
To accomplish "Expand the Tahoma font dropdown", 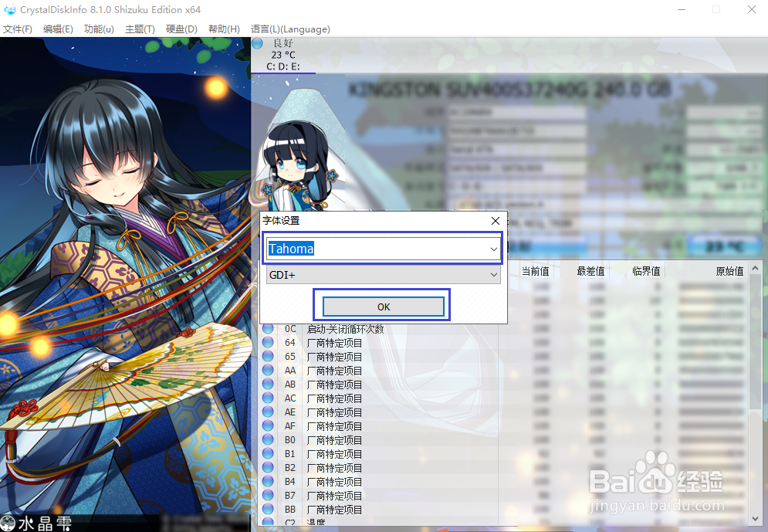I will point(494,249).
